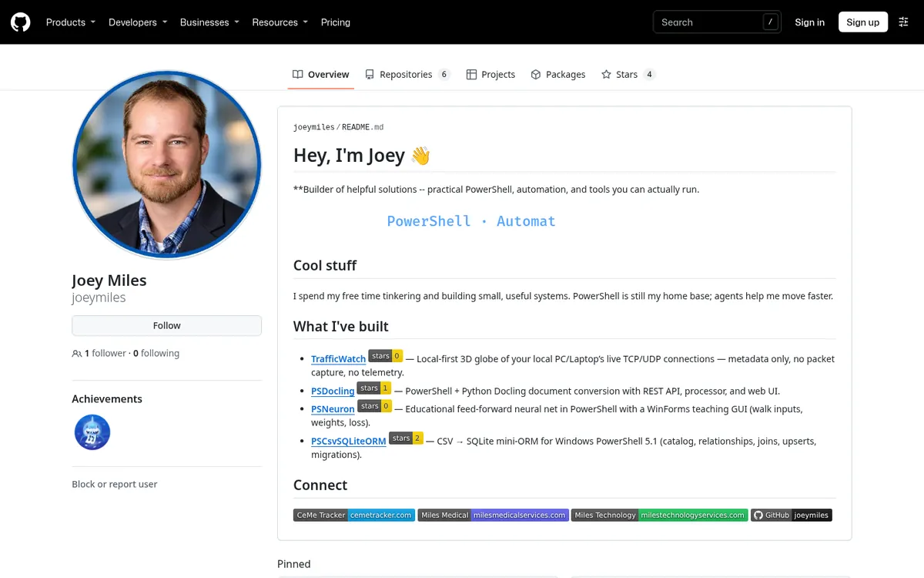Click the PSCsvSQLiteORM stars badge

(406, 439)
